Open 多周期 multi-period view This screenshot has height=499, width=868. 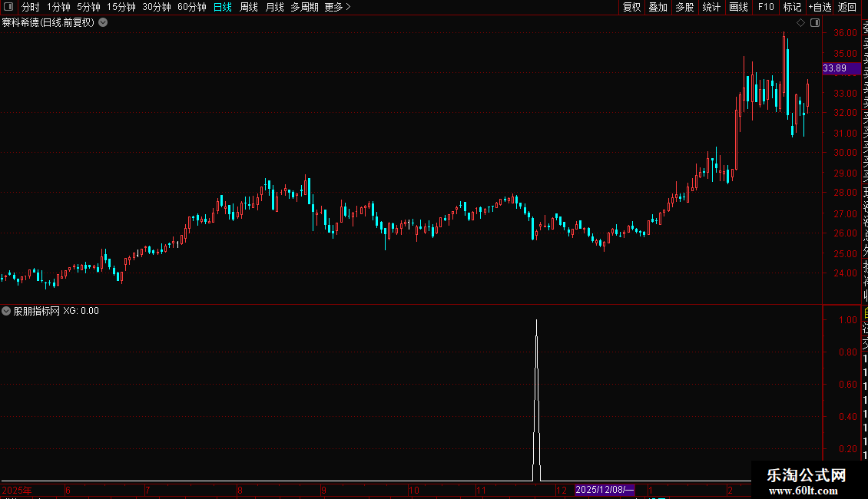pyautogui.click(x=304, y=7)
